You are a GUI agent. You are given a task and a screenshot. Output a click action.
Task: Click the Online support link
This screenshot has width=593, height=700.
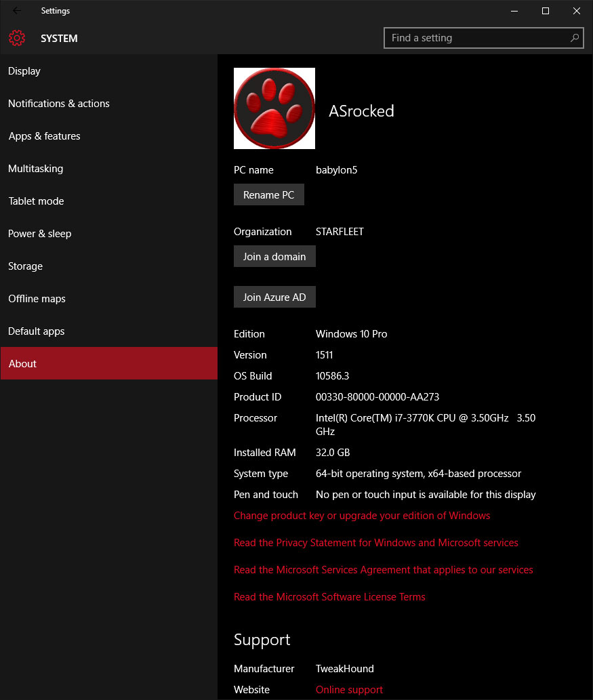click(x=349, y=690)
